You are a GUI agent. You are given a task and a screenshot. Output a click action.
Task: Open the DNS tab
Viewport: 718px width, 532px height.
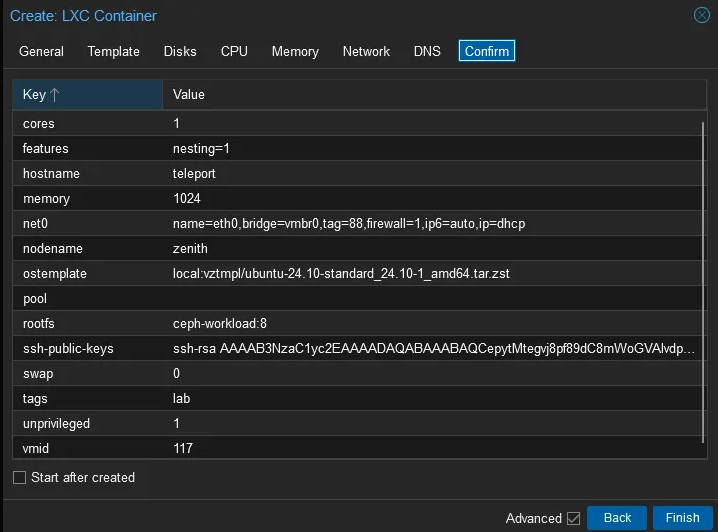click(x=427, y=51)
